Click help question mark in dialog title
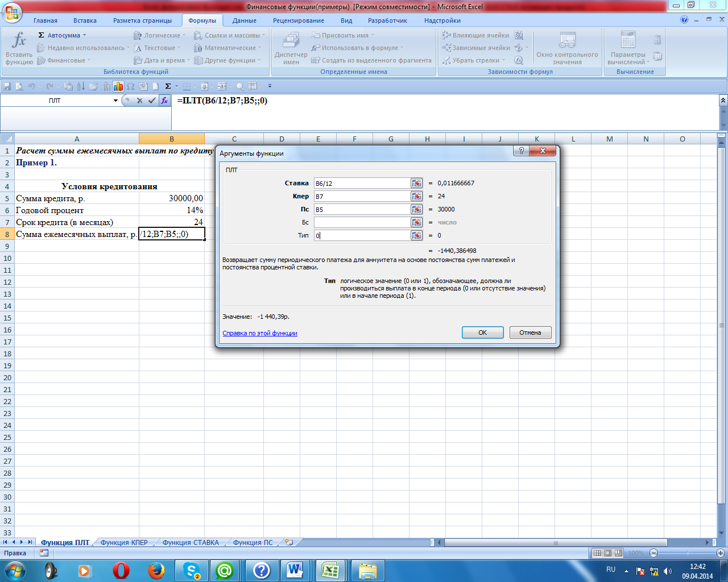 point(521,151)
